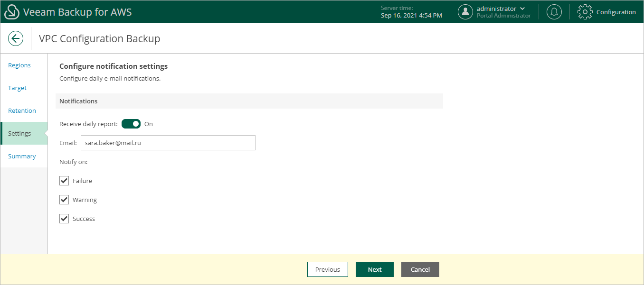Select the Retention step
Viewport: 644px width, 285px height.
pyautogui.click(x=22, y=110)
